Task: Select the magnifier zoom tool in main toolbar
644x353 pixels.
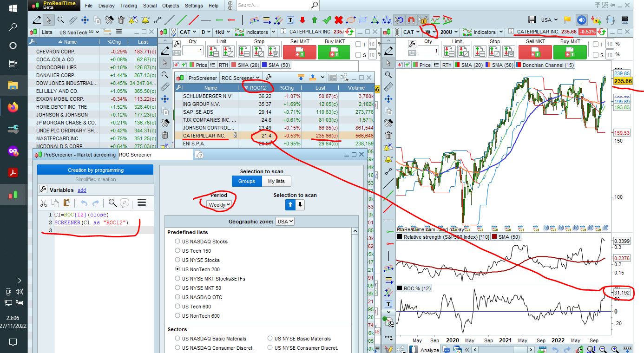Action: (61, 20)
